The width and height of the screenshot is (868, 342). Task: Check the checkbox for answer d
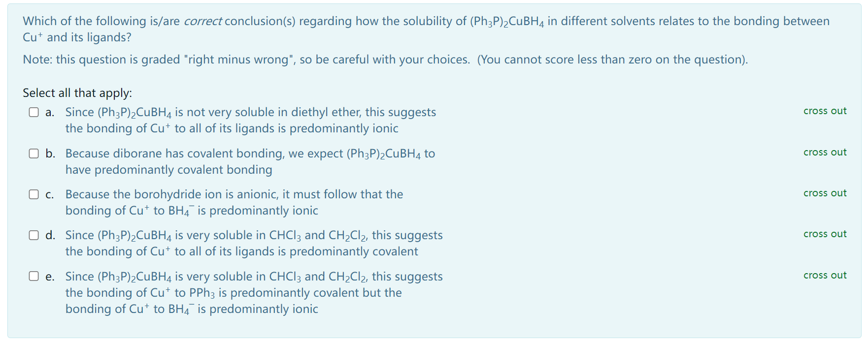(33, 235)
